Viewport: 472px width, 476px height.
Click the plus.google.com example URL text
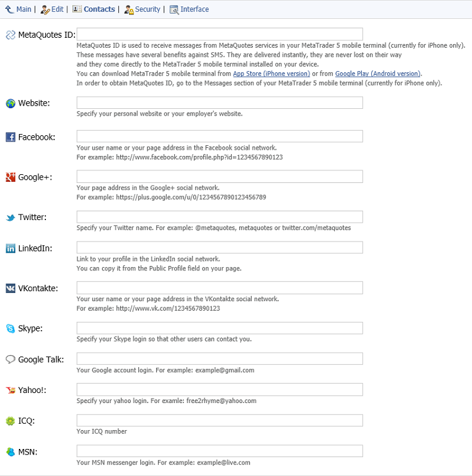(x=191, y=197)
